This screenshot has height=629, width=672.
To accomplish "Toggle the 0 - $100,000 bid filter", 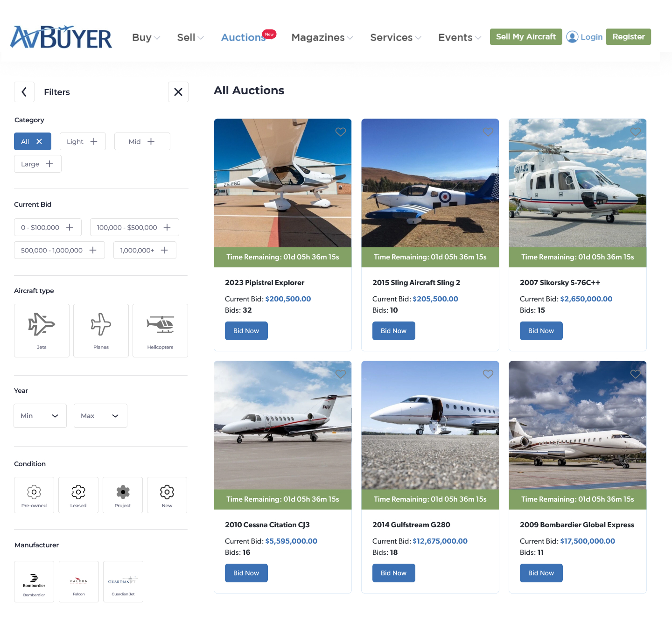I will coord(48,227).
